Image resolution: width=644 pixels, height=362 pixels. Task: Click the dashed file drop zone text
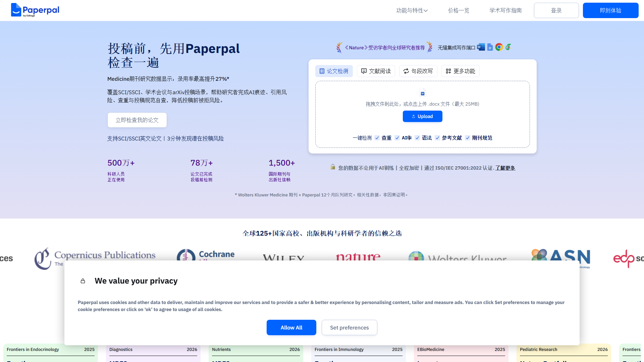click(x=423, y=104)
